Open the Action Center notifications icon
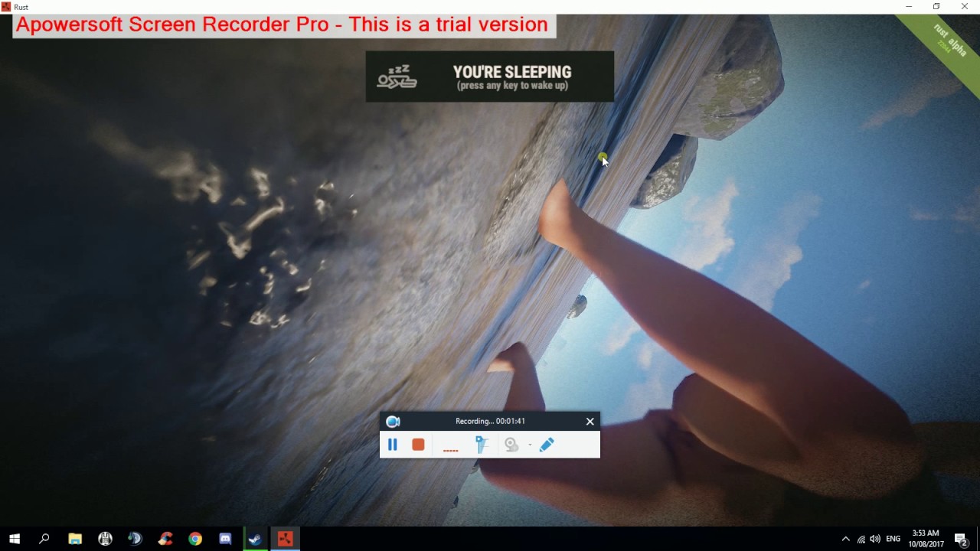Screen dimensions: 980x551 (x=962, y=539)
